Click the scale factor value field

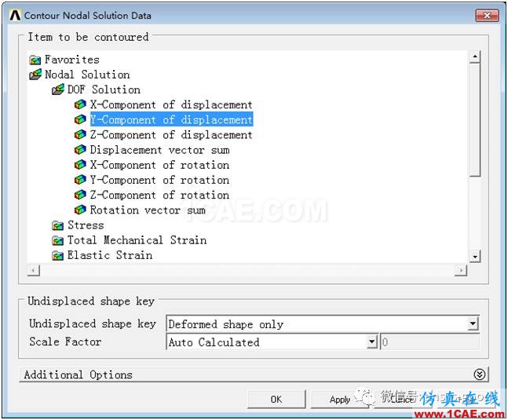point(430,341)
